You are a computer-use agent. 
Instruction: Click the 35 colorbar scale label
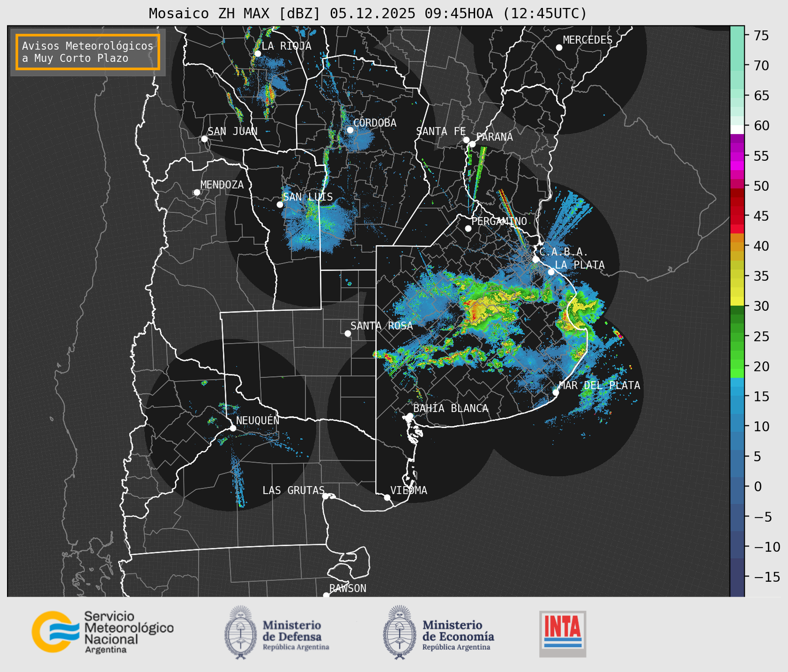761,276
